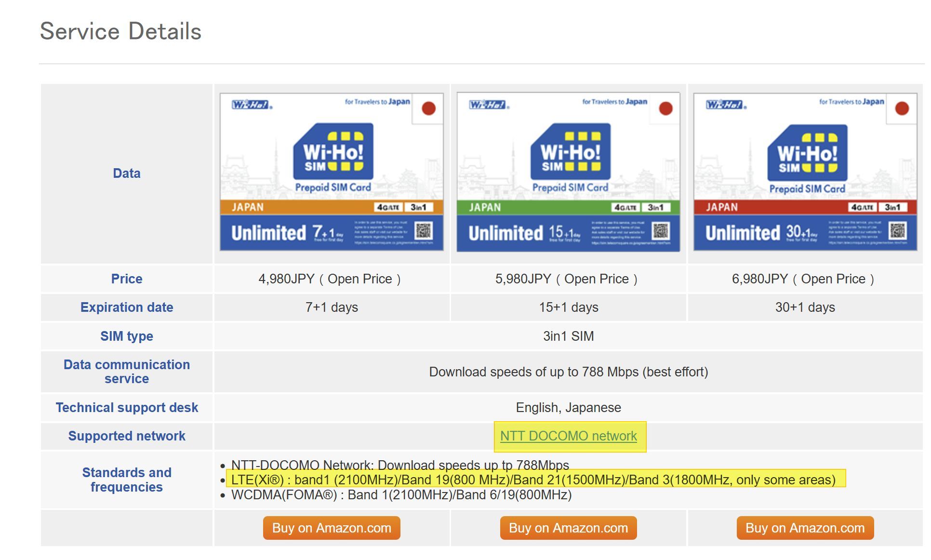Click the 3in1 SIM type cell

(x=568, y=336)
